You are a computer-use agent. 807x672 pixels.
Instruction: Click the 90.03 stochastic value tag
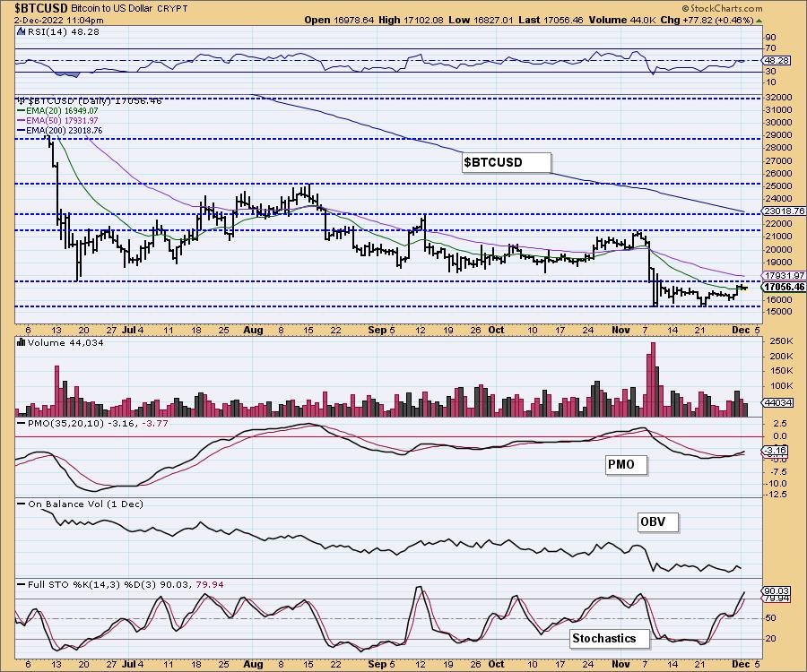(x=777, y=591)
